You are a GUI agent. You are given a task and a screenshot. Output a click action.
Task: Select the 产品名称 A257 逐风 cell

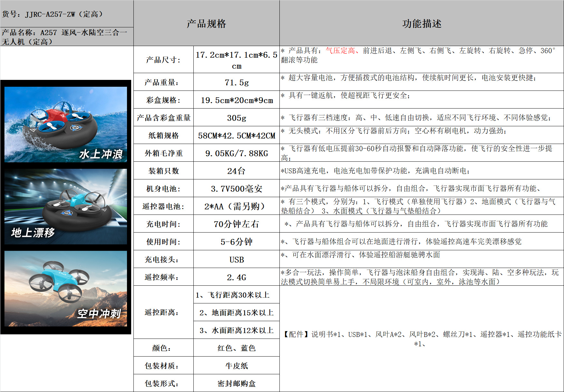[x=67, y=37]
